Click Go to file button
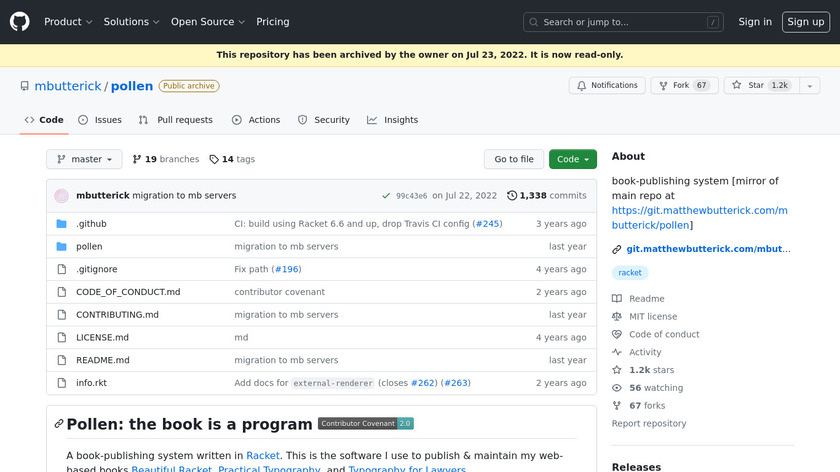The width and height of the screenshot is (840, 472). click(x=514, y=159)
